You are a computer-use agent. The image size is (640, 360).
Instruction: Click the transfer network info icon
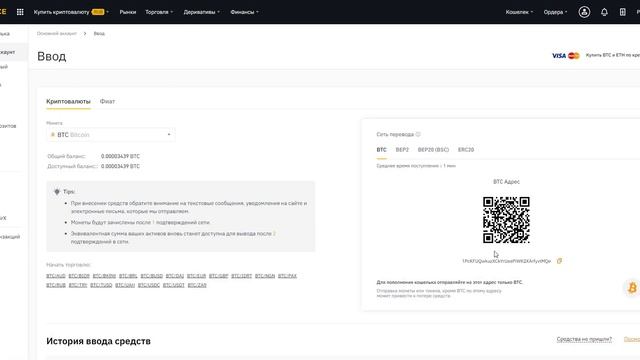tap(418, 134)
